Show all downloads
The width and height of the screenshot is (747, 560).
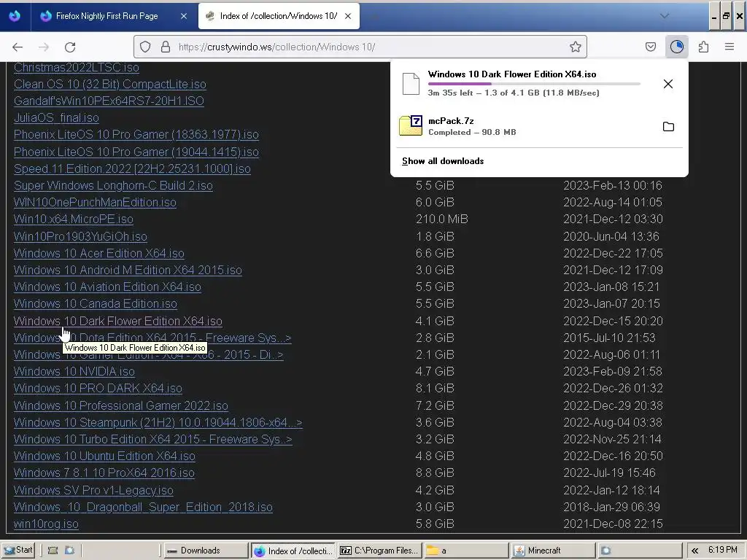point(443,161)
